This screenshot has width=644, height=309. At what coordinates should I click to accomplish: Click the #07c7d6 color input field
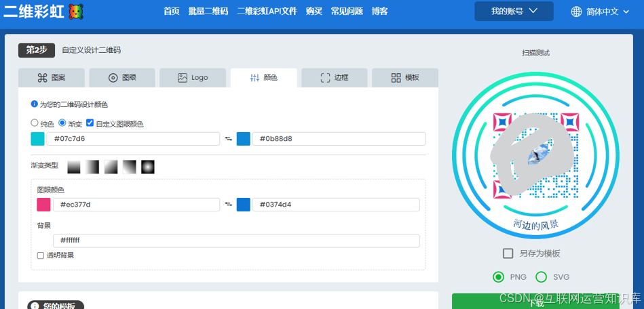tap(133, 139)
